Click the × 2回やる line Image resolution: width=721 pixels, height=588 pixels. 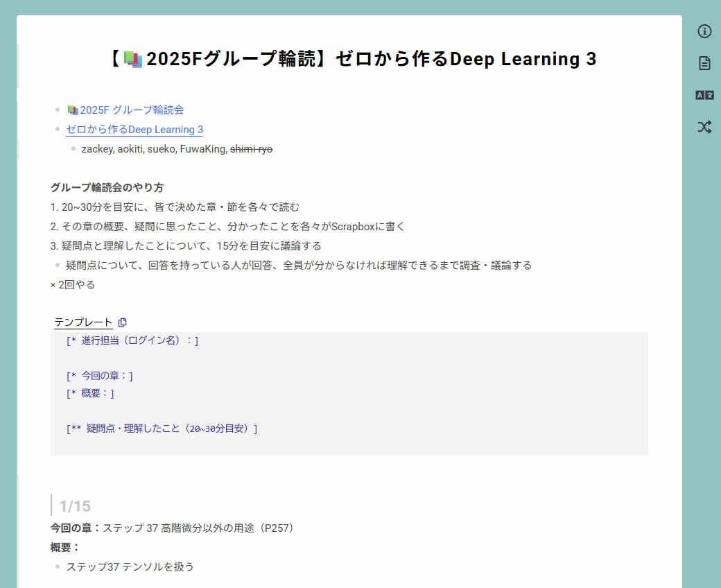coord(73,285)
